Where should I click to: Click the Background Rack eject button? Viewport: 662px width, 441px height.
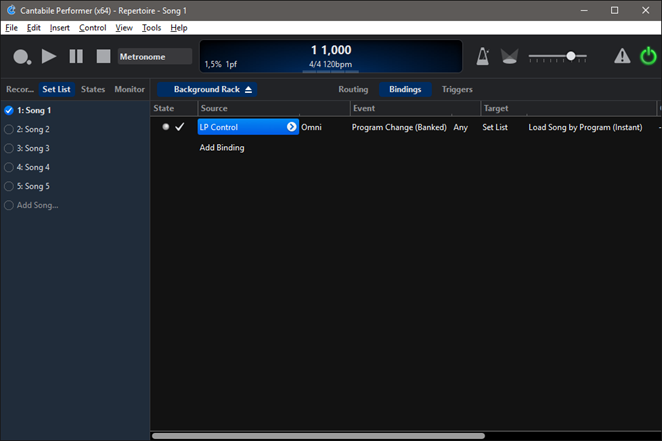[248, 89]
